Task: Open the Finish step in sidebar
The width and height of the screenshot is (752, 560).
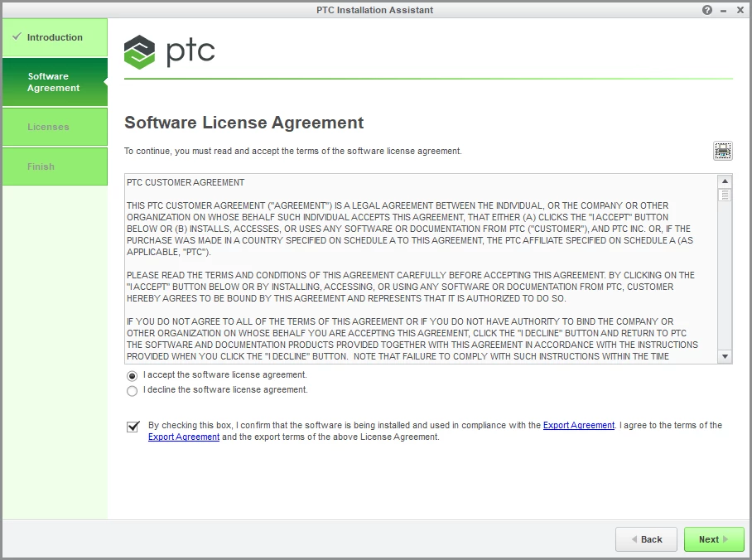Action: point(55,167)
